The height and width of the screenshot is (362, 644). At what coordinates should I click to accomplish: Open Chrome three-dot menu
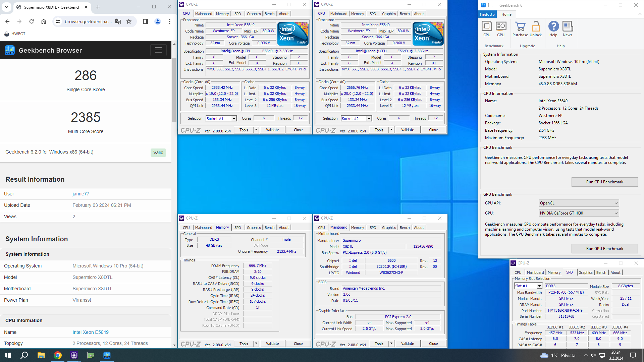pyautogui.click(x=170, y=21)
